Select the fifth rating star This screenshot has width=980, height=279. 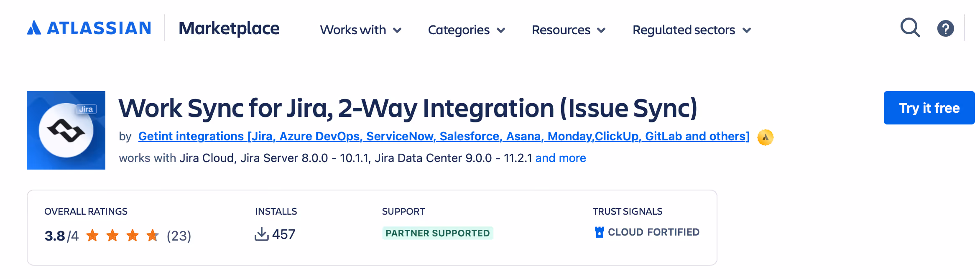[x=153, y=235]
